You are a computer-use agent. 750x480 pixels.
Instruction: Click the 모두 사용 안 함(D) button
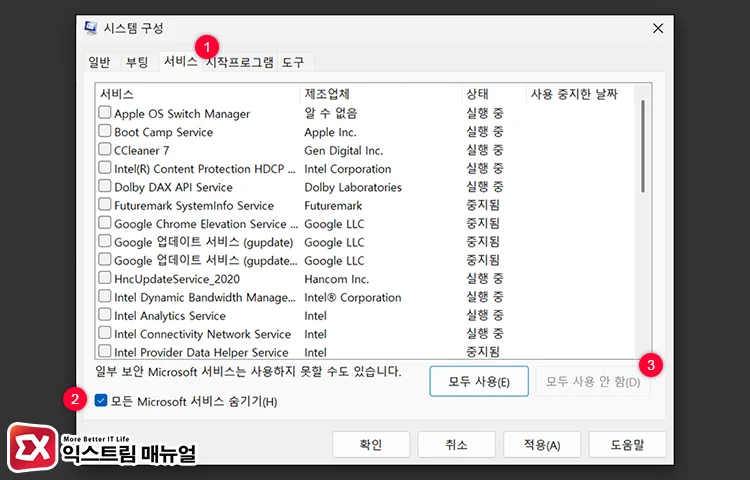click(x=593, y=382)
